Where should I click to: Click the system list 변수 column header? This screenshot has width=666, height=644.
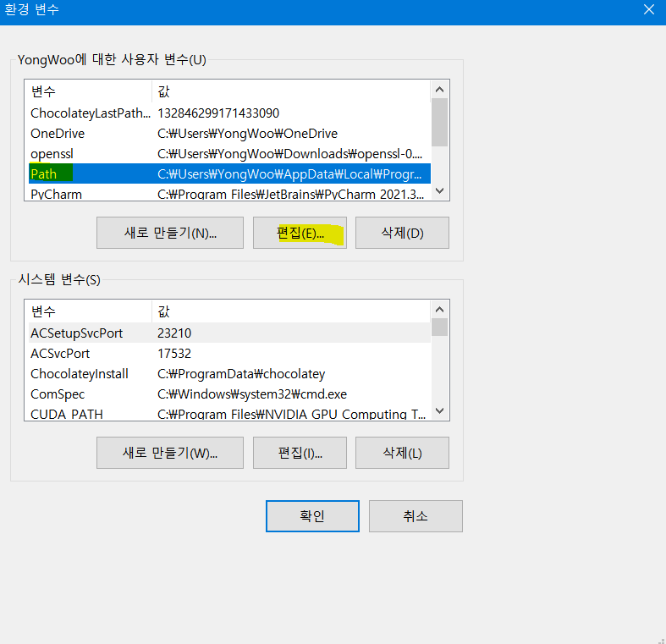pos(90,311)
